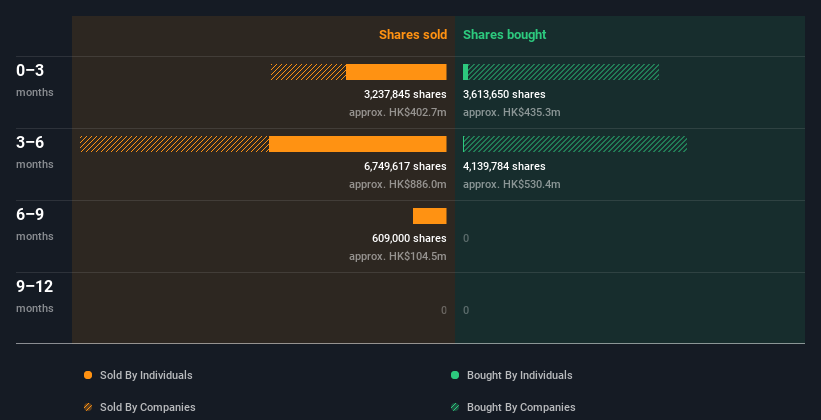Click the 3–6 months solid orange sold bar
821x420 pixels.
pyautogui.click(x=357, y=144)
